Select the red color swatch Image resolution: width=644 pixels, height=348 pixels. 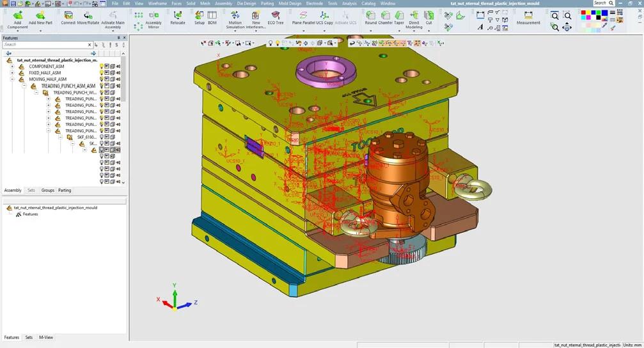pyautogui.click(x=583, y=13)
